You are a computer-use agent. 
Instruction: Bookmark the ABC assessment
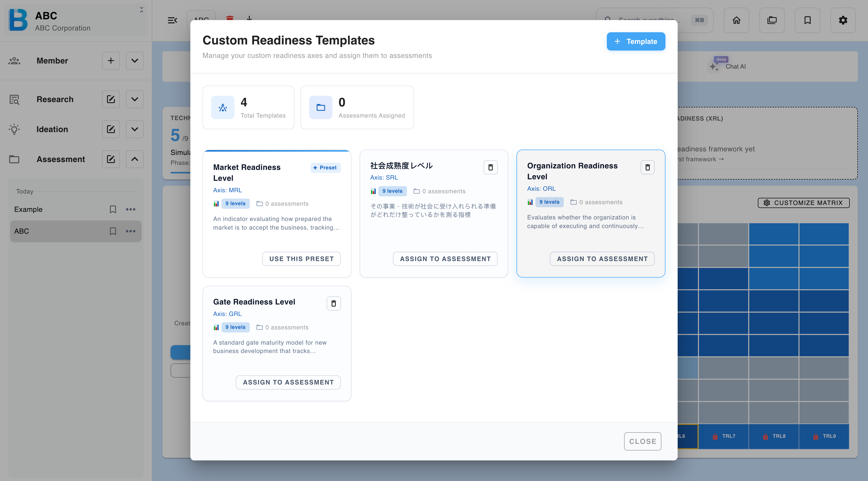click(x=113, y=231)
